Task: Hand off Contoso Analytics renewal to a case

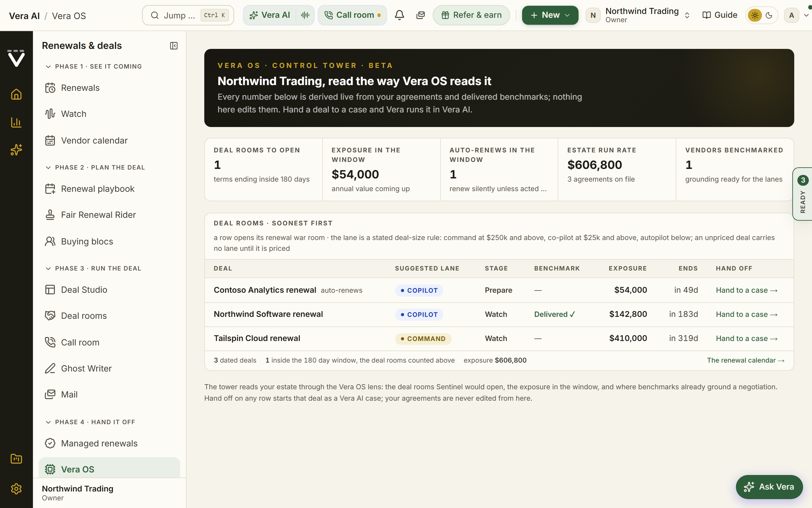Action: pos(747,290)
